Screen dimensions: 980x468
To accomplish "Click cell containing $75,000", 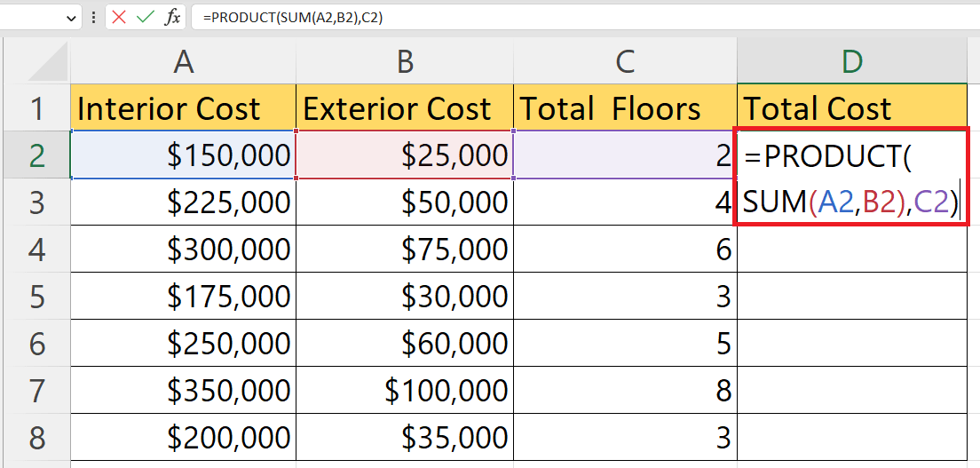I will click(x=405, y=249).
